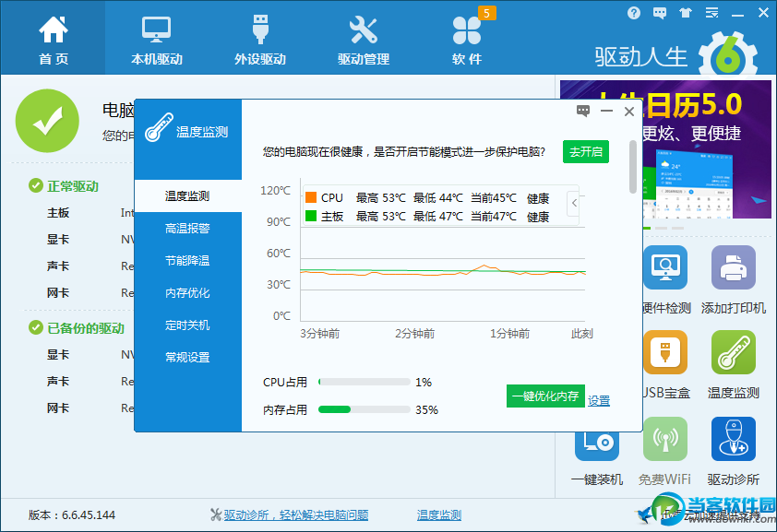Open the 设置 link
Image resolution: width=777 pixels, height=532 pixels.
click(599, 401)
